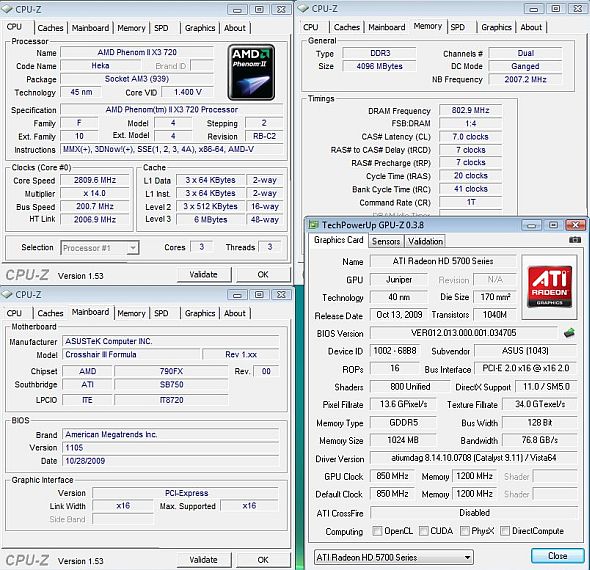This screenshot has height=570, width=590.
Task: Click the Code Name value Heka
Action: [x=100, y=66]
